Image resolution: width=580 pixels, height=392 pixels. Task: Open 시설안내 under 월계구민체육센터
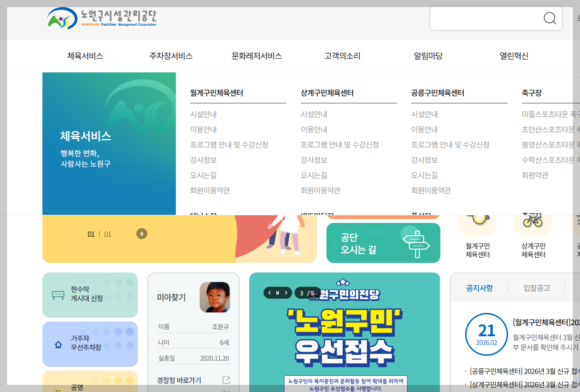click(204, 114)
